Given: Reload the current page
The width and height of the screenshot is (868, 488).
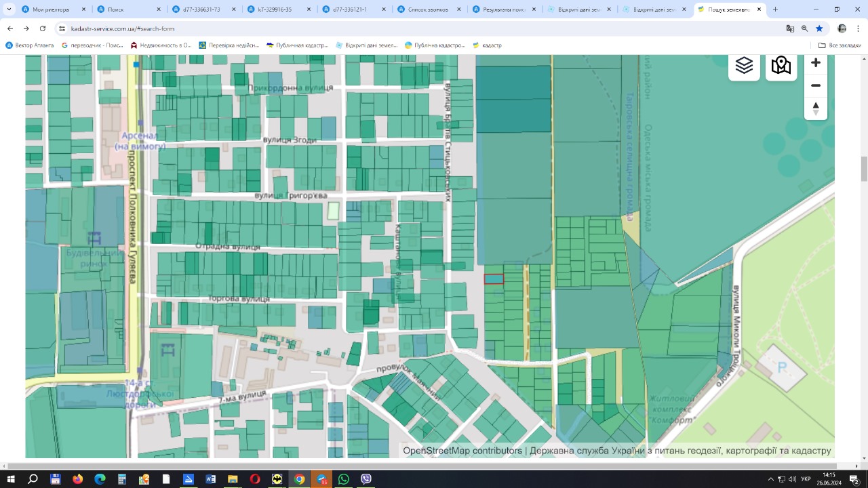Looking at the screenshot, I should pos(43,28).
